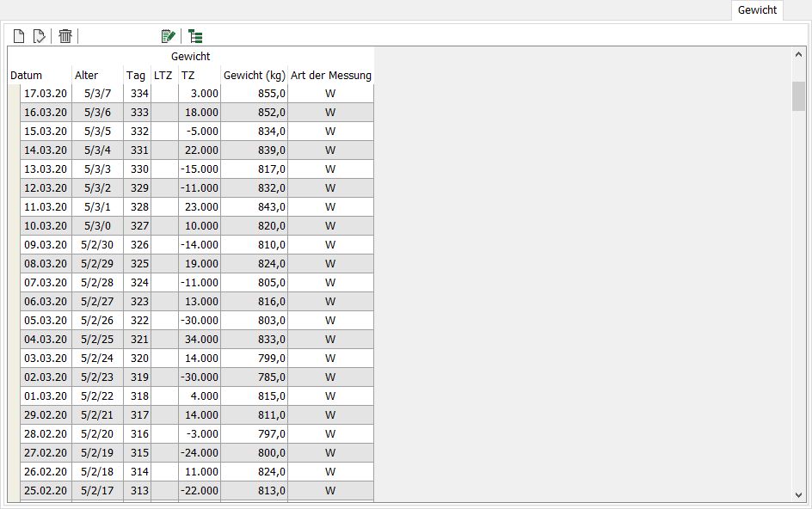This screenshot has height=509, width=812.
Task: Click the Gewicht (kg) column header
Action: pyautogui.click(x=255, y=75)
